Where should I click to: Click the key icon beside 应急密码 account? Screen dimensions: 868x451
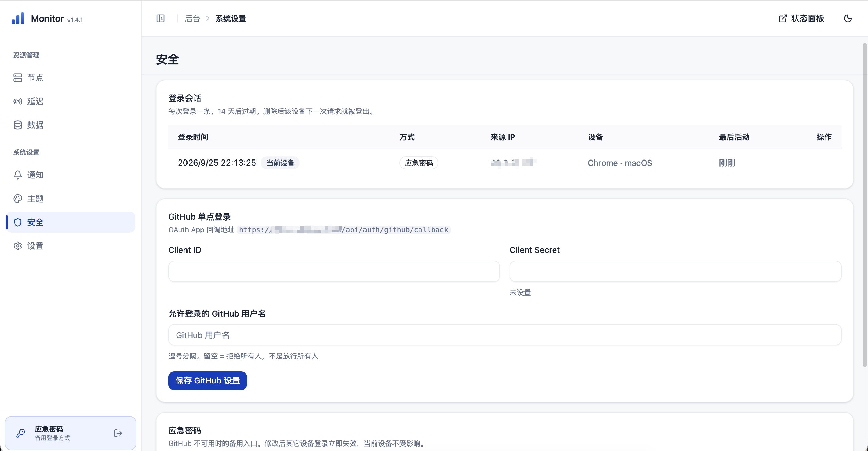[21, 433]
